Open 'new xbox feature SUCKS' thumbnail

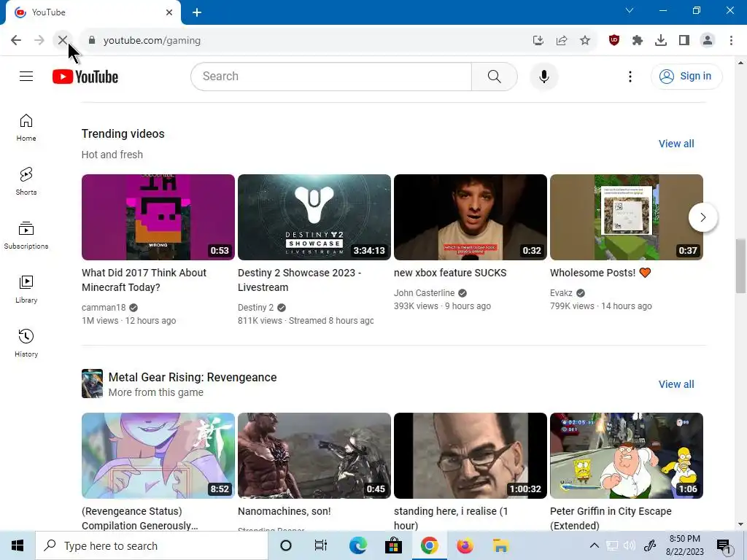coord(471,217)
